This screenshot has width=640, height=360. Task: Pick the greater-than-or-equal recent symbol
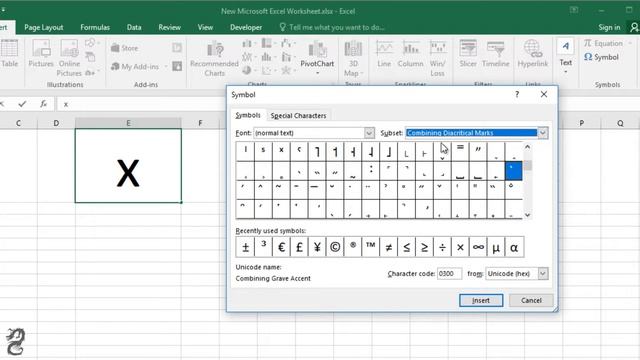[x=424, y=247]
